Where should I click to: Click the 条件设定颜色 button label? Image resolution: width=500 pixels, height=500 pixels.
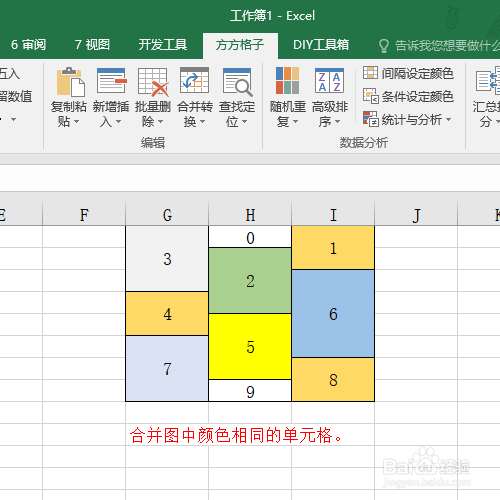(x=417, y=96)
